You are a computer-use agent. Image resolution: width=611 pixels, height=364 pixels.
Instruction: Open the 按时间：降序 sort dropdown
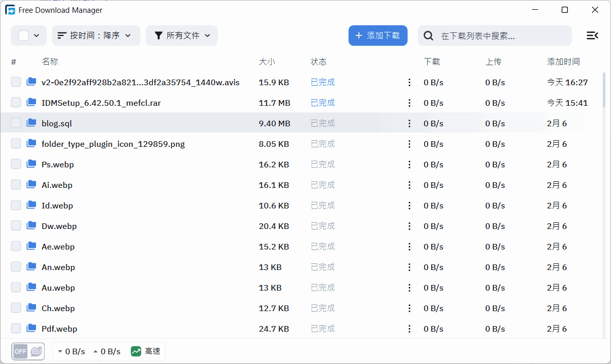click(96, 35)
